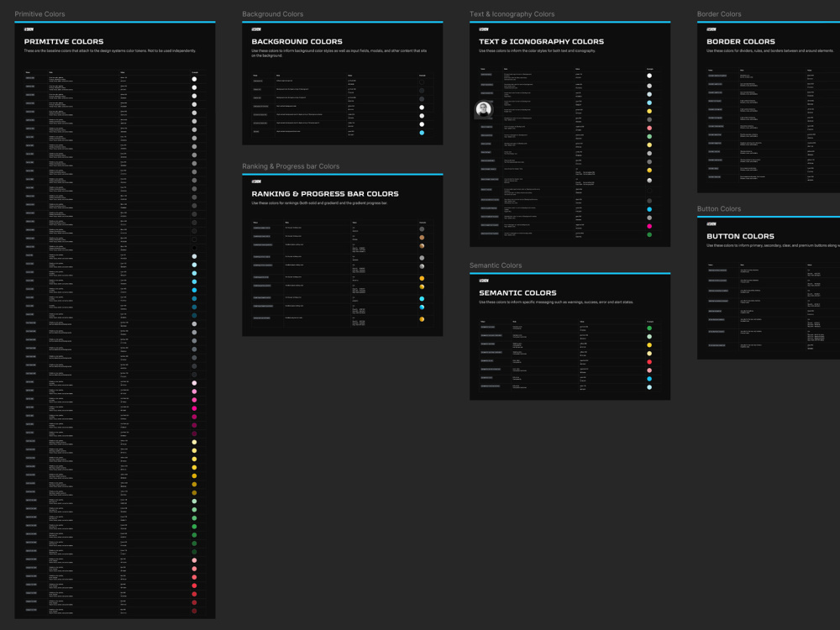Pick the red swatch in Semantic Colors
Screen dimensions: 840x630
point(649,362)
